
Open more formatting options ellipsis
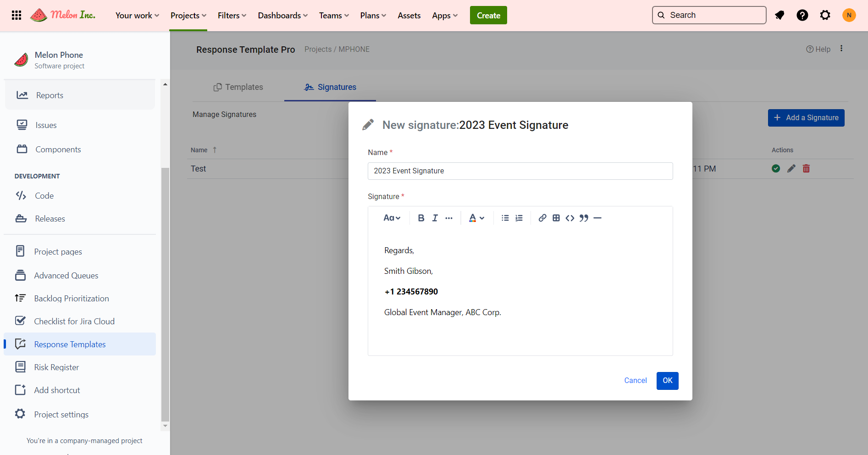point(448,218)
